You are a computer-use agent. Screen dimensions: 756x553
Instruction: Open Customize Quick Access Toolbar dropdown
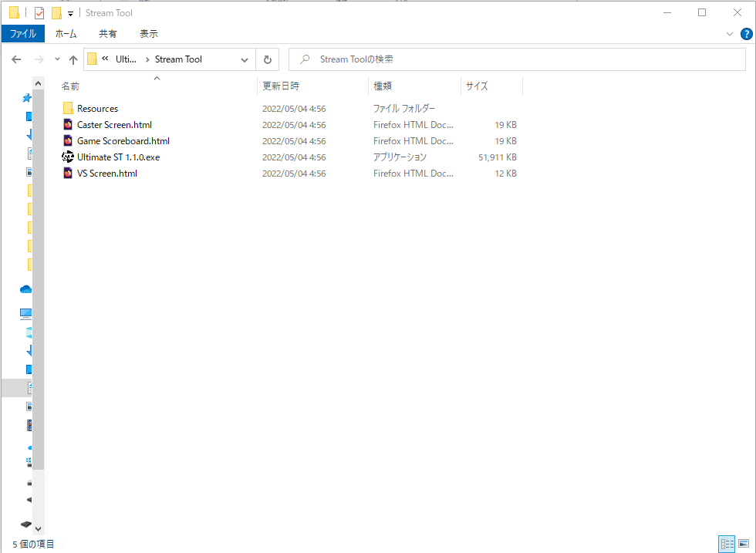coord(70,14)
